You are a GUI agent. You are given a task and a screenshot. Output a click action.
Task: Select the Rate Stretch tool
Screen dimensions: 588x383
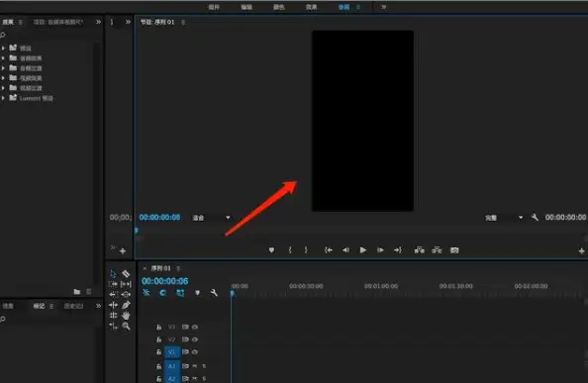(x=113, y=326)
